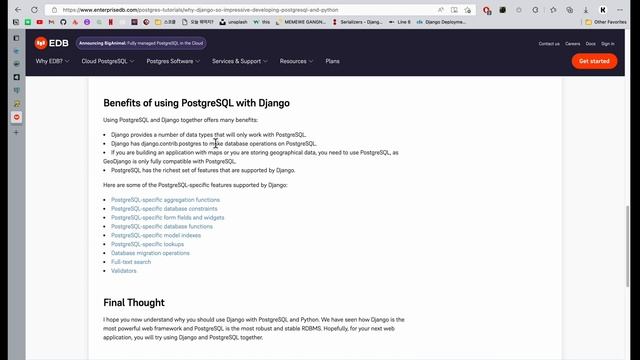Activate the read aloud icon in address bar
This screenshot has width=640, height=360.
(441, 10)
